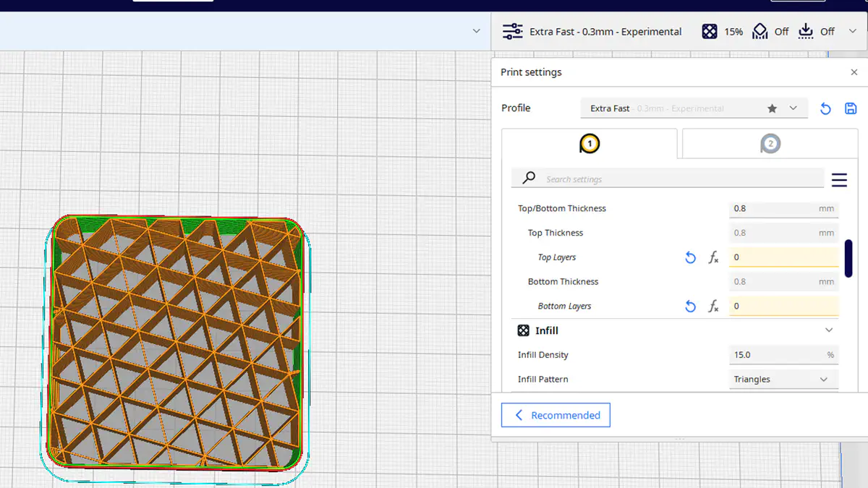Open the settings visibility hamburger menu
Image resolution: width=868 pixels, height=488 pixels.
[x=839, y=179]
